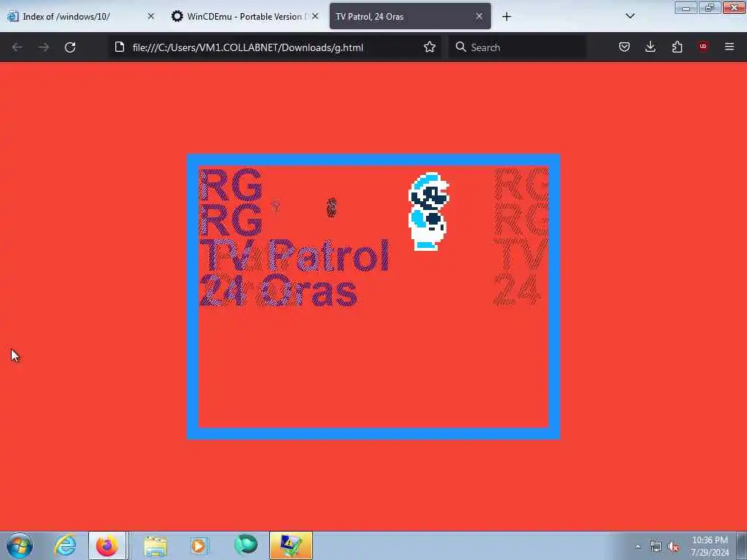This screenshot has height=560, width=747.
Task: Reload the current page
Action: point(70,47)
